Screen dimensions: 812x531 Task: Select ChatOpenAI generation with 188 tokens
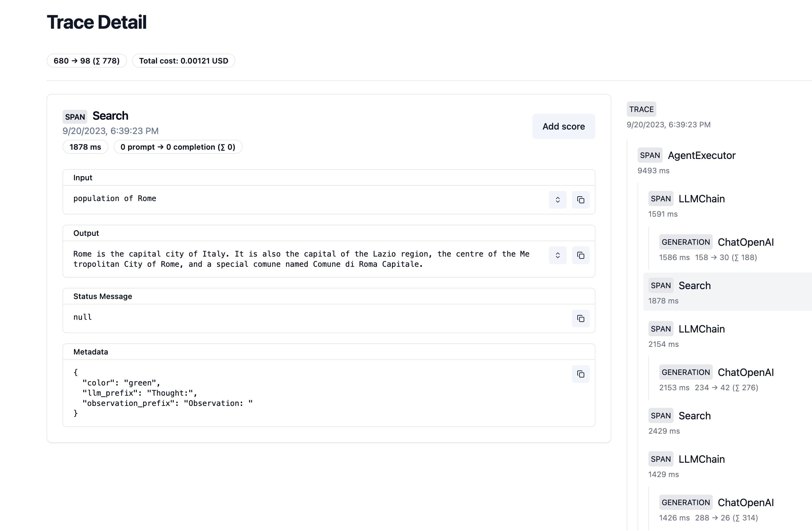point(745,242)
